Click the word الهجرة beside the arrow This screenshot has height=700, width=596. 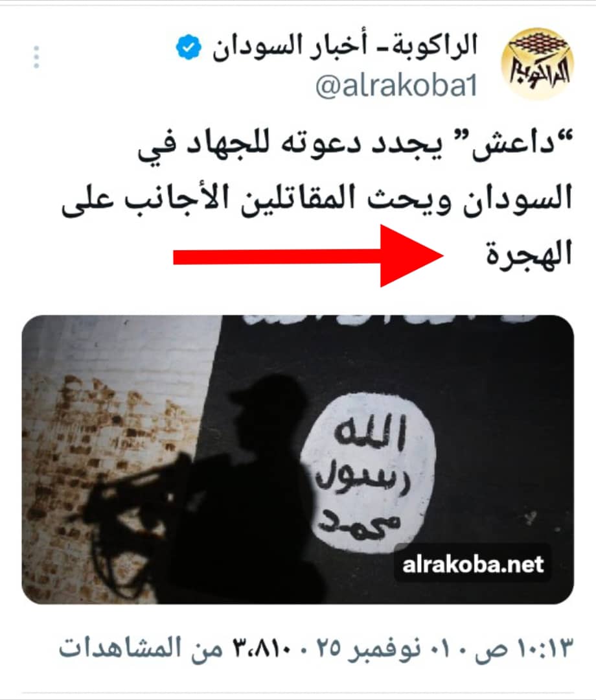pos(529,253)
